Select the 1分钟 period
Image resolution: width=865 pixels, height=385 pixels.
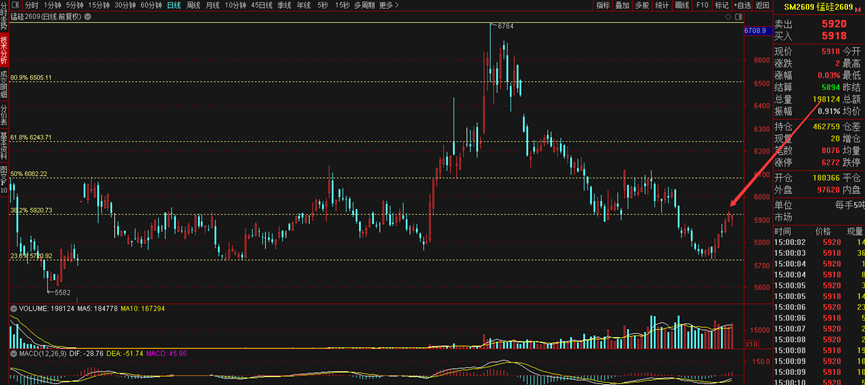[53, 6]
